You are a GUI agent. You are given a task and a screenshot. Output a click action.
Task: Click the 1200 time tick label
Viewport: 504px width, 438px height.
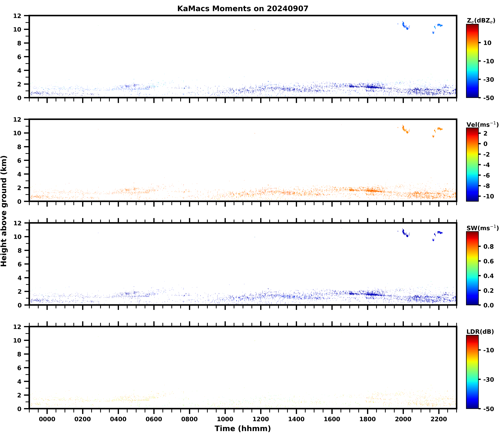tap(260, 419)
